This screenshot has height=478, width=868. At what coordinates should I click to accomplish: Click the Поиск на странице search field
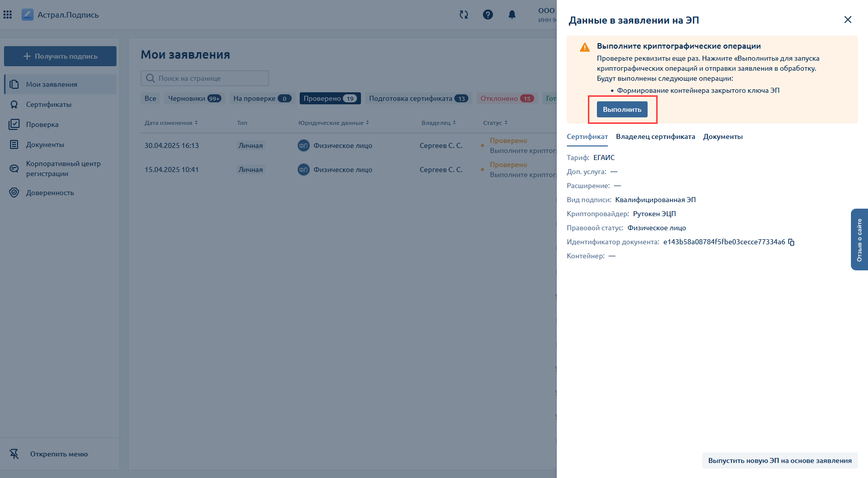point(205,78)
